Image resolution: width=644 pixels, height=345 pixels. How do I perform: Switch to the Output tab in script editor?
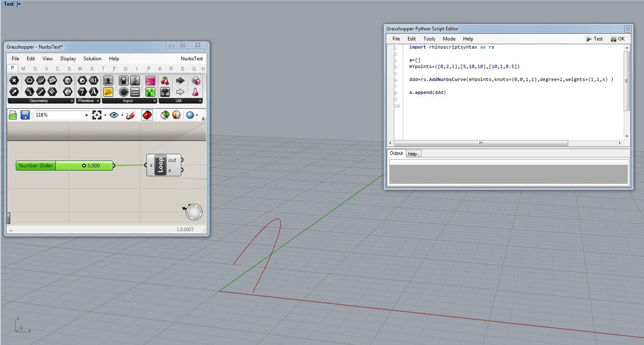point(396,153)
